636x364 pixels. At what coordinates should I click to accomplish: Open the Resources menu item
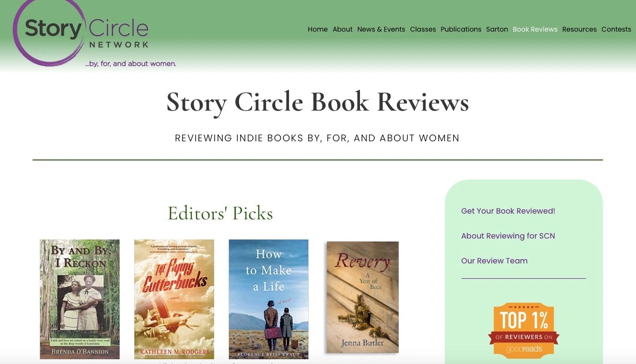(579, 29)
